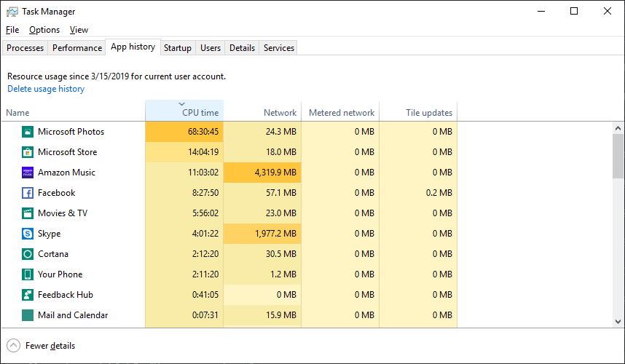
Task: Click the Skype app icon
Action: 28,234
